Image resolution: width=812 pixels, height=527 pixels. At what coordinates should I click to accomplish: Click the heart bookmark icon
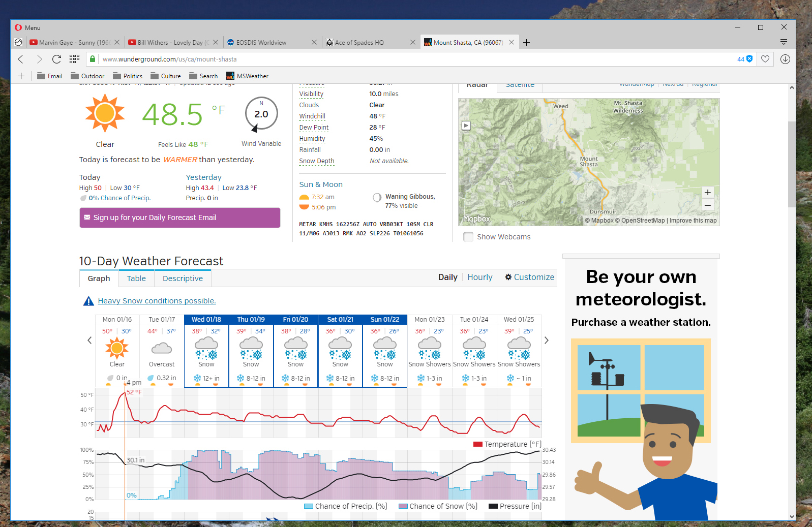[x=765, y=59]
